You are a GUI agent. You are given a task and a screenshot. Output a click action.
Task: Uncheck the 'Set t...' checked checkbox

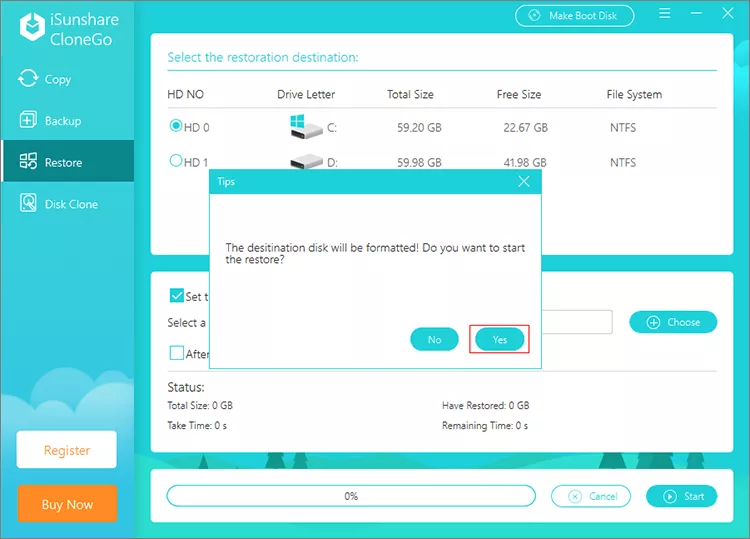pos(176,296)
